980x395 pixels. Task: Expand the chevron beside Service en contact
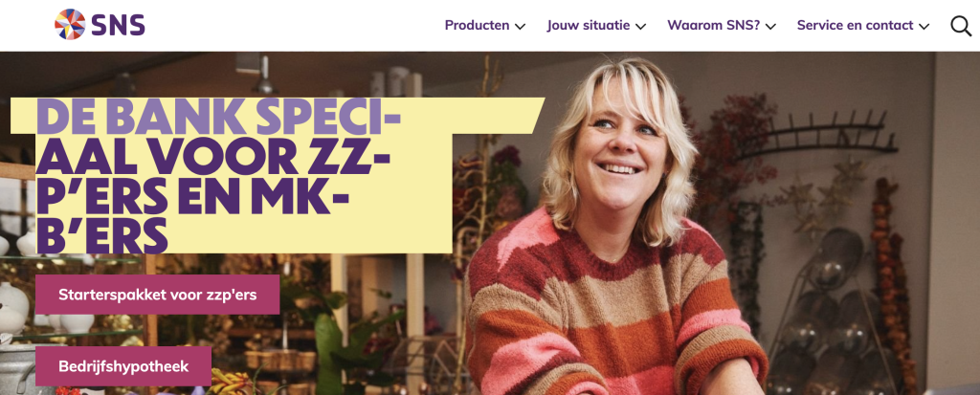click(x=924, y=26)
